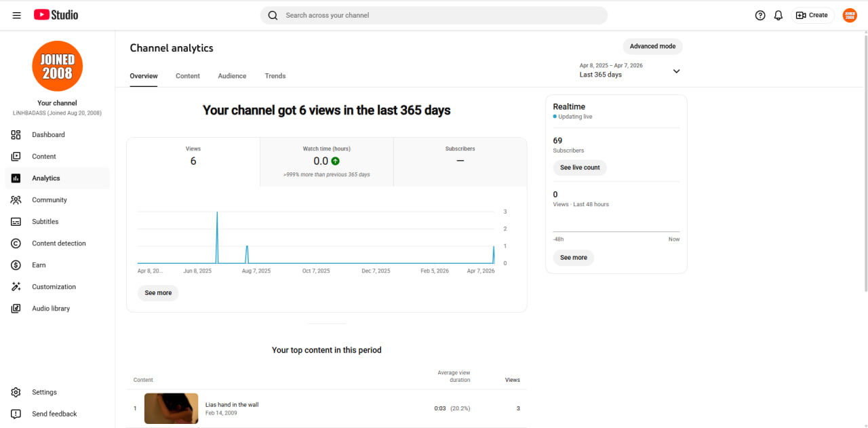Expand the date range chevron
Screen dimensions: 868x428
coord(676,71)
